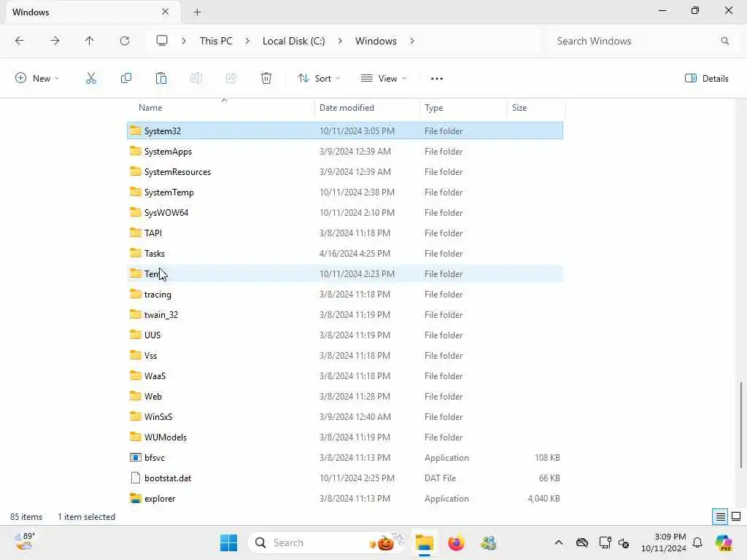Select the TAPI folder
The image size is (747, 560).
click(345, 233)
